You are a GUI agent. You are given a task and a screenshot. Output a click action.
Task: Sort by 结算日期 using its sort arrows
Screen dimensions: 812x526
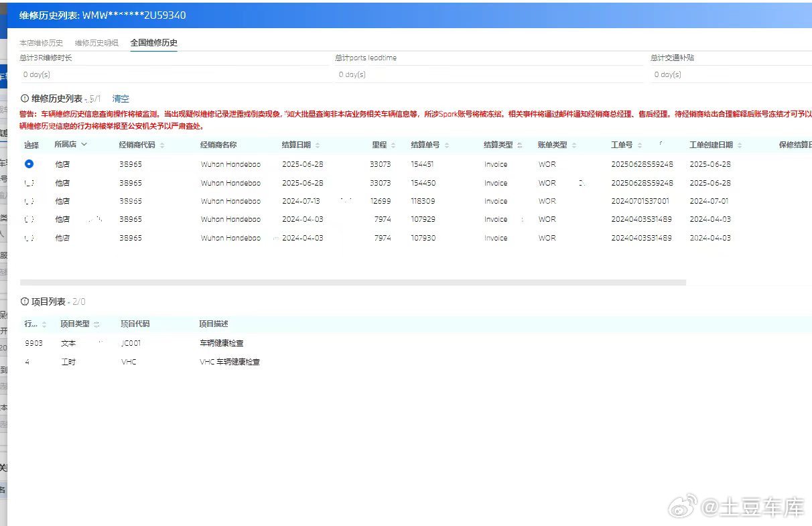pos(318,145)
